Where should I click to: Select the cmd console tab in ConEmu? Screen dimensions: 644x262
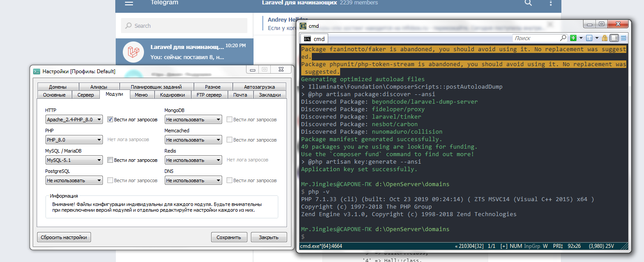coord(315,39)
